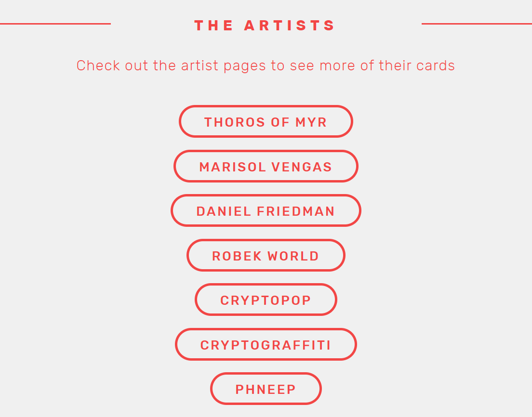Click the red divider line left of heading

(55, 24)
